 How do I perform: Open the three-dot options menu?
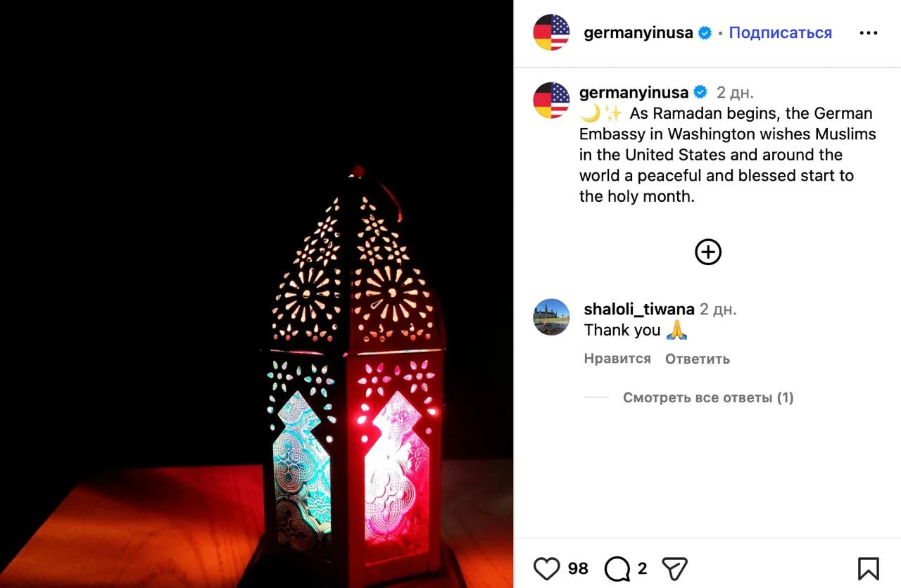(x=869, y=32)
